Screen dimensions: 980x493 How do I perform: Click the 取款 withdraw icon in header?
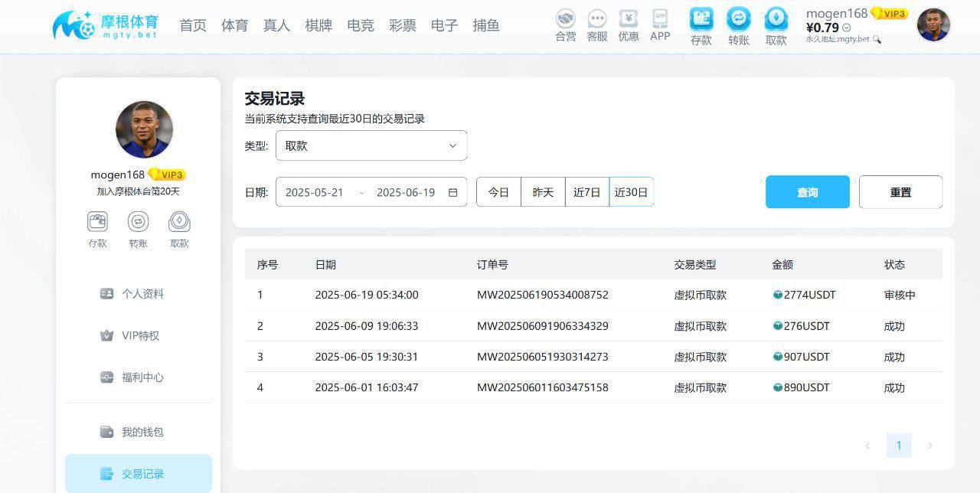776,19
